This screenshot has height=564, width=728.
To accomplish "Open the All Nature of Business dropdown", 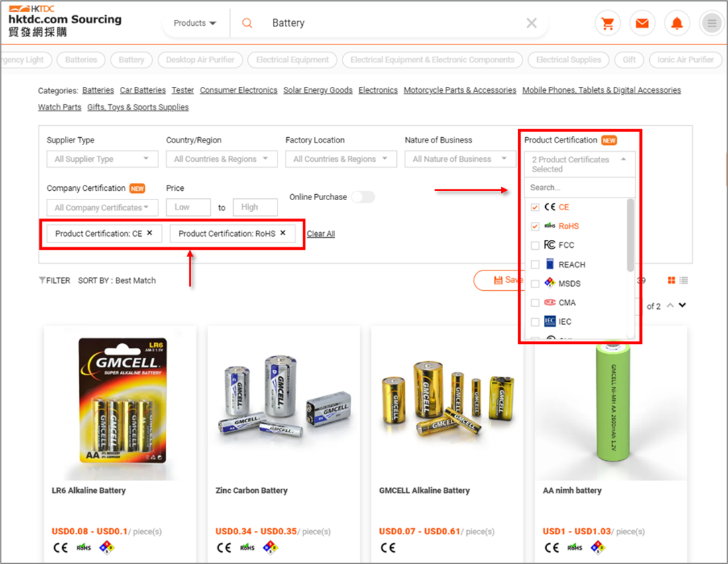I will click(x=460, y=159).
